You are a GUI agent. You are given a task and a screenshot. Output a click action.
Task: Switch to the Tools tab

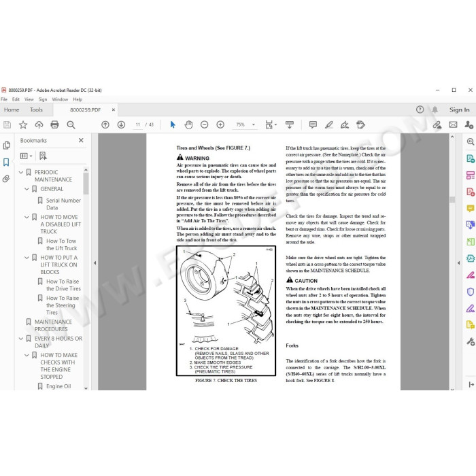(x=36, y=110)
